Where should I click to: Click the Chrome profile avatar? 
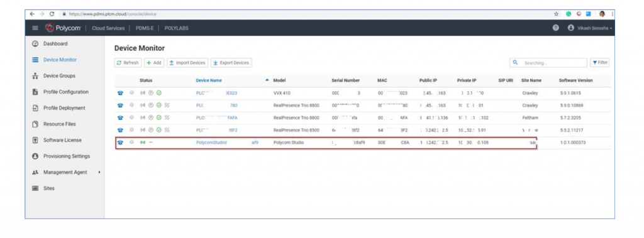click(x=602, y=14)
